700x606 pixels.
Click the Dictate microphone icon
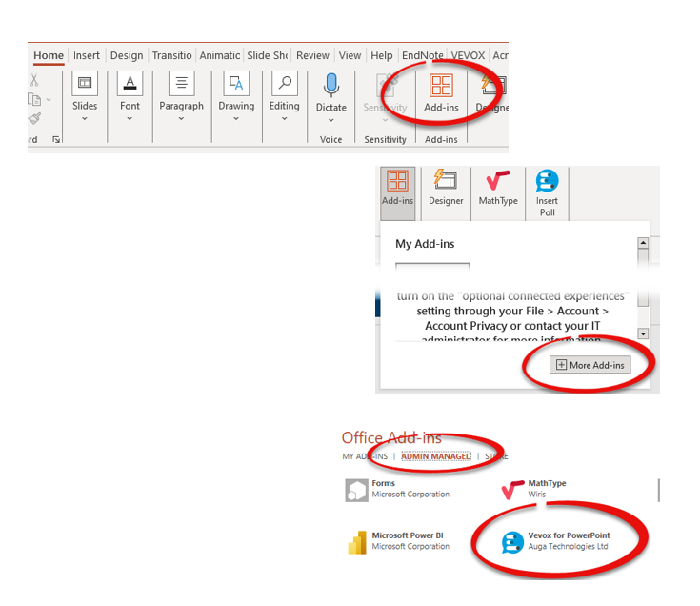(x=331, y=85)
